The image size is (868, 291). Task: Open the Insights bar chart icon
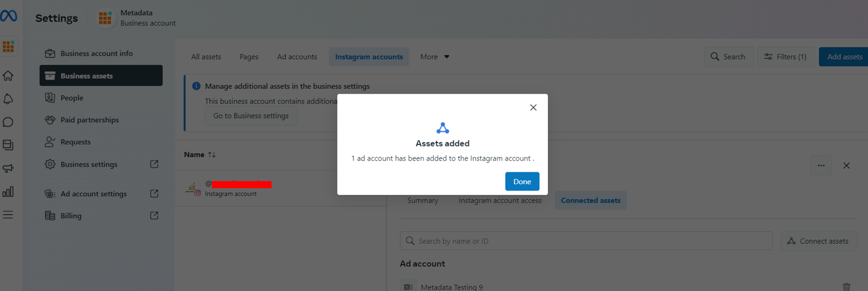click(8, 192)
